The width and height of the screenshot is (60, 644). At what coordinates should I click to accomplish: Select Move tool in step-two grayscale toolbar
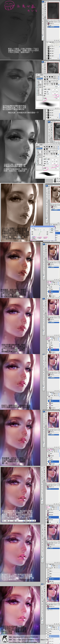43,64
